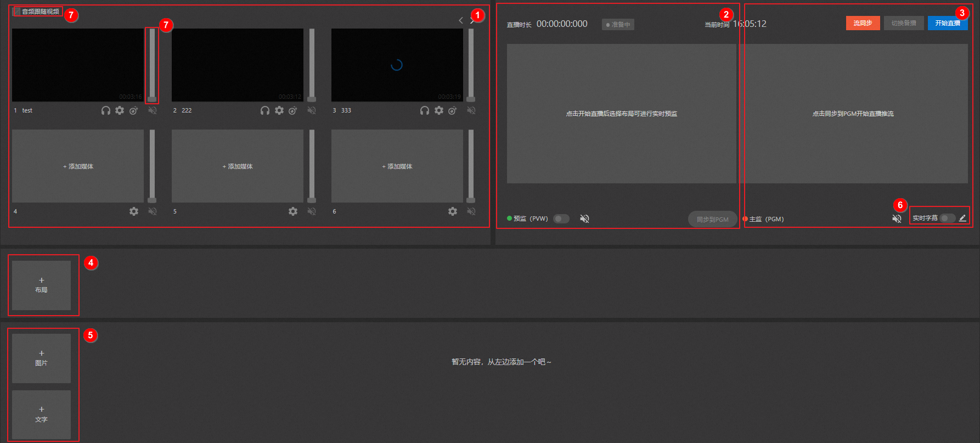Click headphone monitor icon for source 222
Viewport: 980px width, 443px height.
click(265, 110)
